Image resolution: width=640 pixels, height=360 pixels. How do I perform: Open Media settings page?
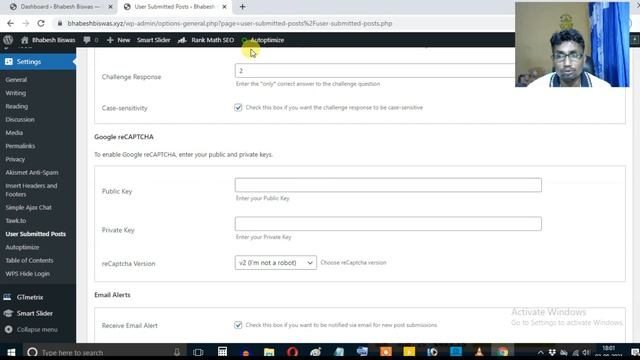(14, 133)
